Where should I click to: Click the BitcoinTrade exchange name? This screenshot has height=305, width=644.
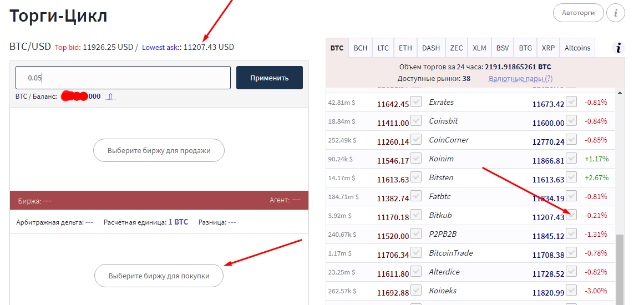[450, 253]
